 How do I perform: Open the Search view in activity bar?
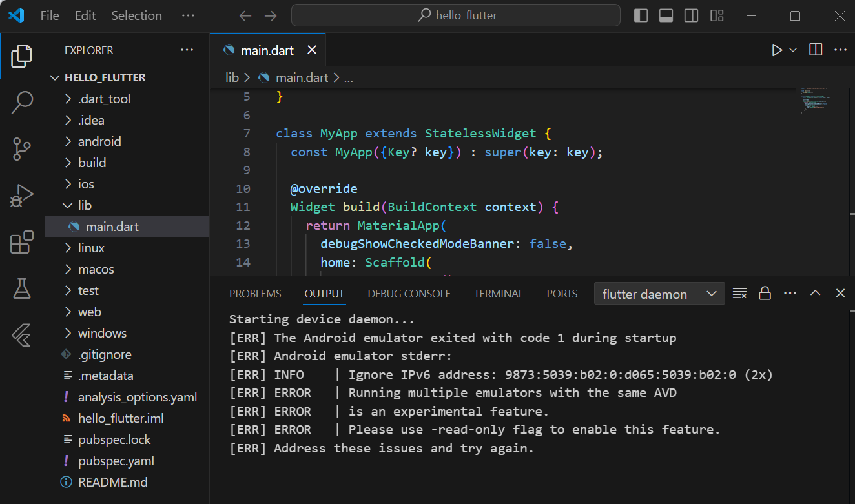click(22, 102)
